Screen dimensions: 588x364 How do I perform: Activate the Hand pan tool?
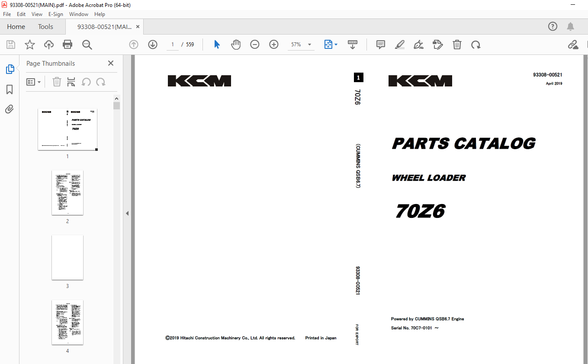pyautogui.click(x=236, y=45)
